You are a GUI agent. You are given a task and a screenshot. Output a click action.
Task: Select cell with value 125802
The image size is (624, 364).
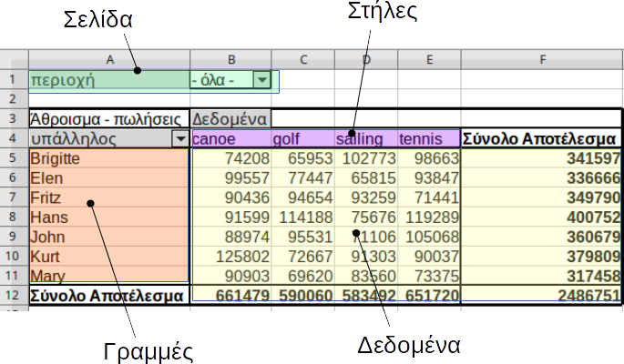coord(231,257)
